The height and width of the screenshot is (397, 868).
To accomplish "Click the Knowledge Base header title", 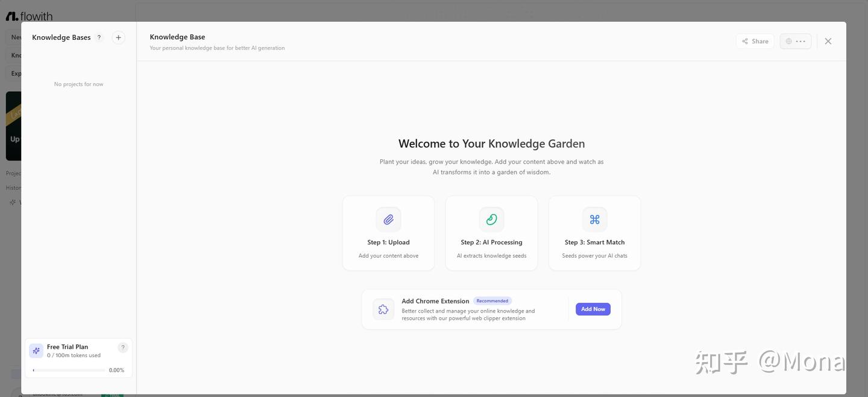I will coord(177,37).
